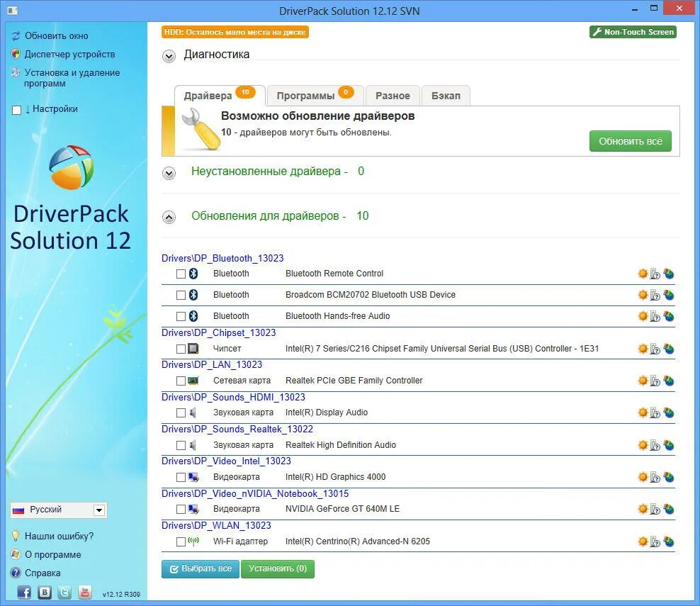Click globe icon for Intel 7 Series chipset
This screenshot has height=606, width=700.
pos(668,349)
